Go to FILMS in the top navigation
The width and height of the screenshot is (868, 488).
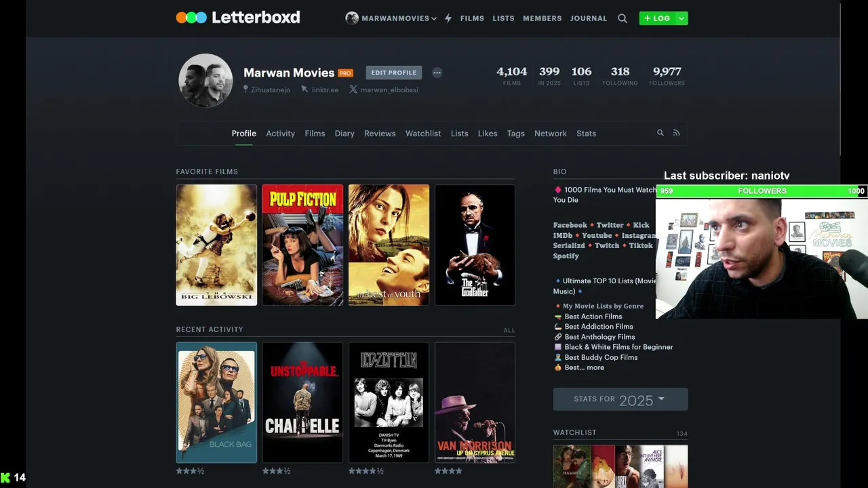pos(472,18)
